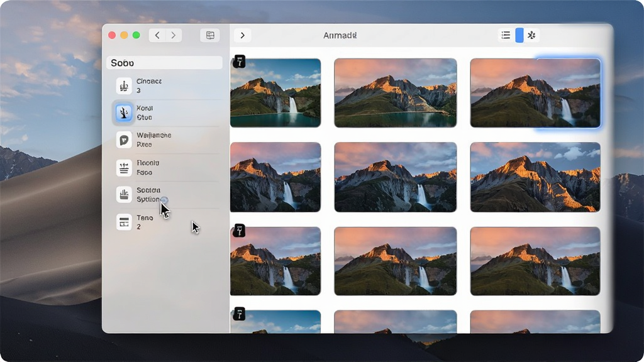The height and width of the screenshot is (362, 644).
Task: Switch to list view icon
Action: (x=506, y=35)
